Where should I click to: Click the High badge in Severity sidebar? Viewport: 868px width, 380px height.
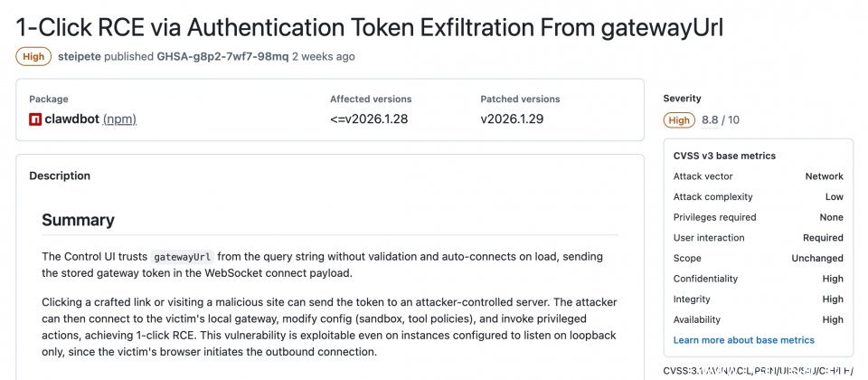(679, 119)
